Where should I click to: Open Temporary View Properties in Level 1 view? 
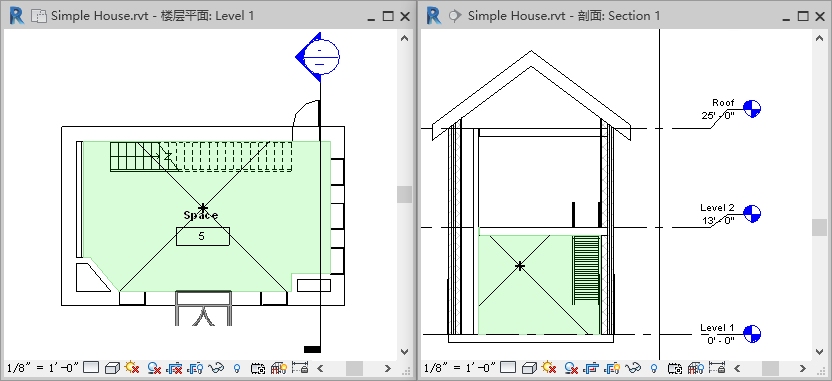(x=258, y=368)
